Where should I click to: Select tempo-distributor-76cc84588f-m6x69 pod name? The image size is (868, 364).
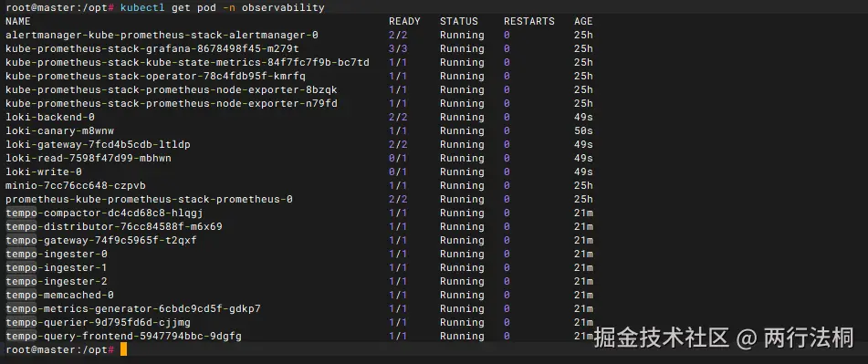point(114,227)
